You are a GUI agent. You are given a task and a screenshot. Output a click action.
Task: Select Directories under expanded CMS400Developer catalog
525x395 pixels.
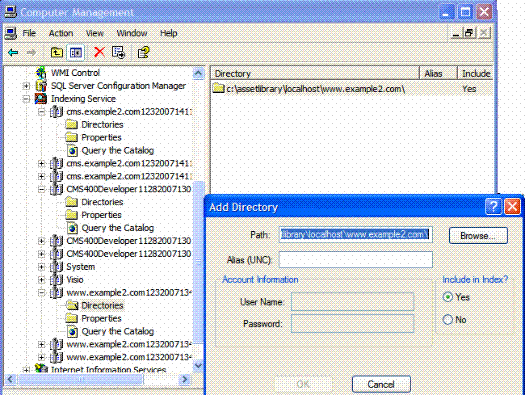[102, 202]
